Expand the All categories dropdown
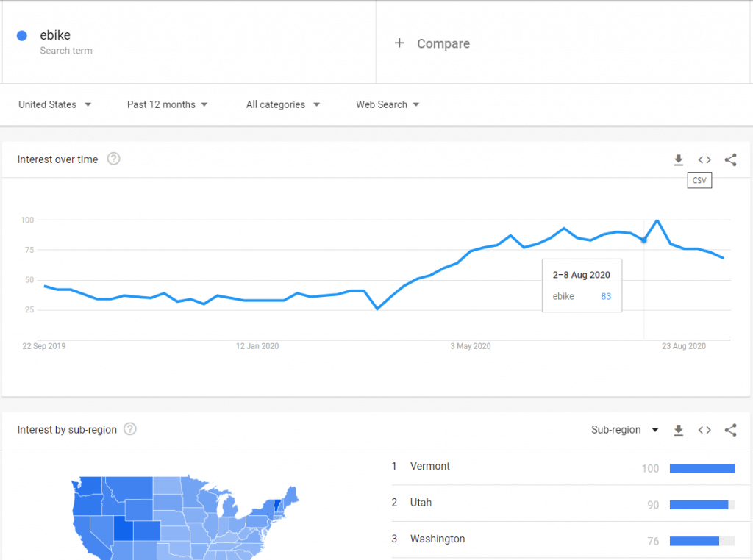Screen dimensions: 753x560 coord(283,104)
